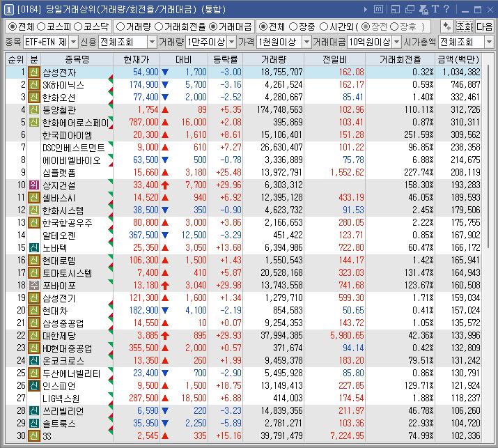Image resolution: width=498 pixels, height=448 pixels.
Task: Click price 787,000 of 한화에어로스페이스
Action: point(143,123)
